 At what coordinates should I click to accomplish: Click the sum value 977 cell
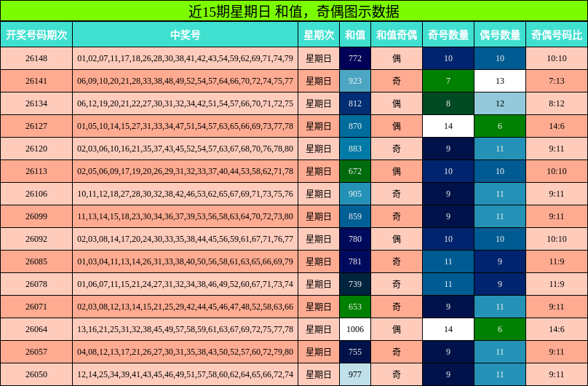[x=355, y=374]
